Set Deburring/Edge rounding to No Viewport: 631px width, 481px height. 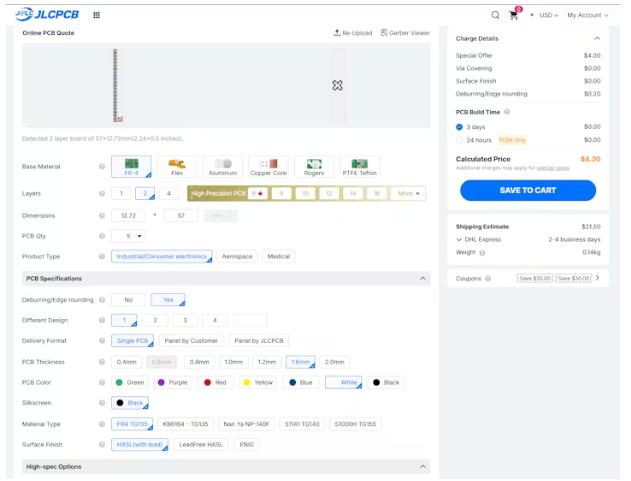point(128,300)
